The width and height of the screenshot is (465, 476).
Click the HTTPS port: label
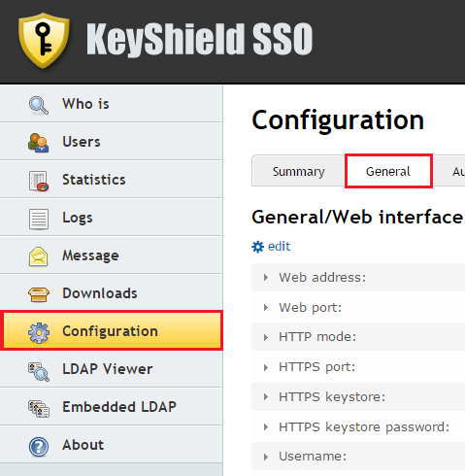[x=316, y=367]
